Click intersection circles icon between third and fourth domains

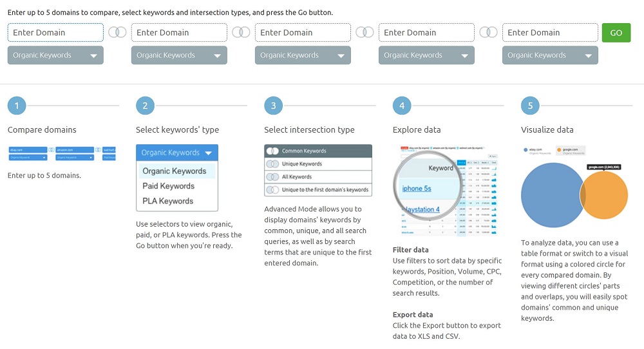pyautogui.click(x=365, y=32)
